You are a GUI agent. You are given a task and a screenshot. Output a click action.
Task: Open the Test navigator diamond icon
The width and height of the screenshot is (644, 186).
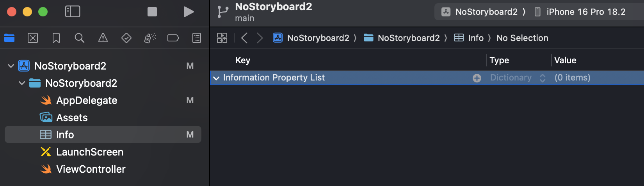coord(126,38)
